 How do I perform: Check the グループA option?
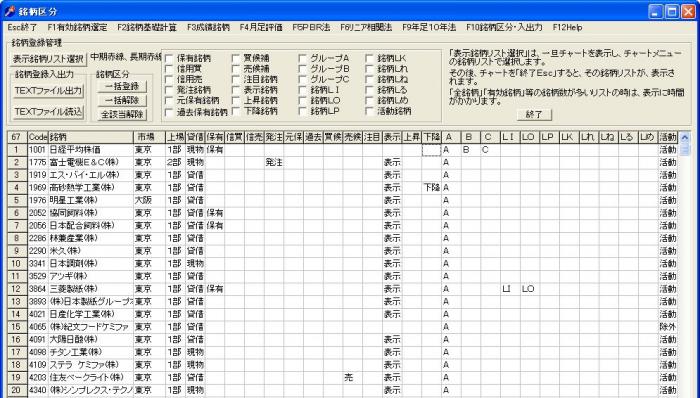[303, 58]
